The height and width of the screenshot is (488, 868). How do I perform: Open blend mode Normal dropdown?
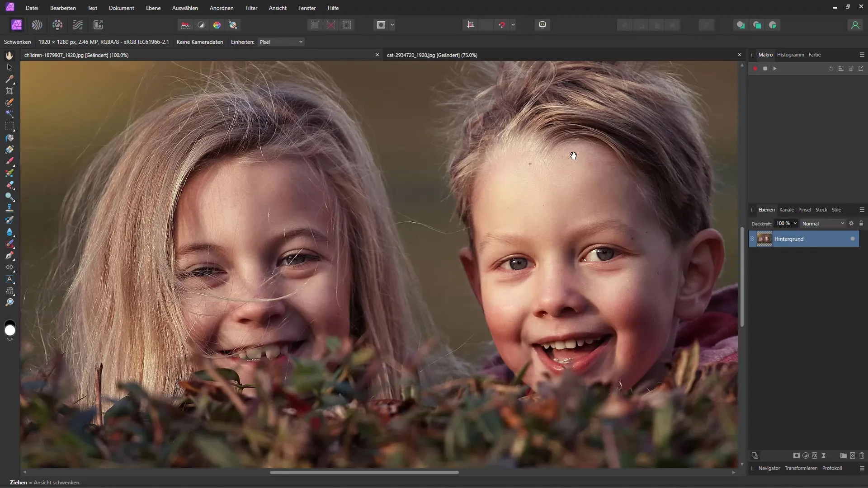coord(823,224)
